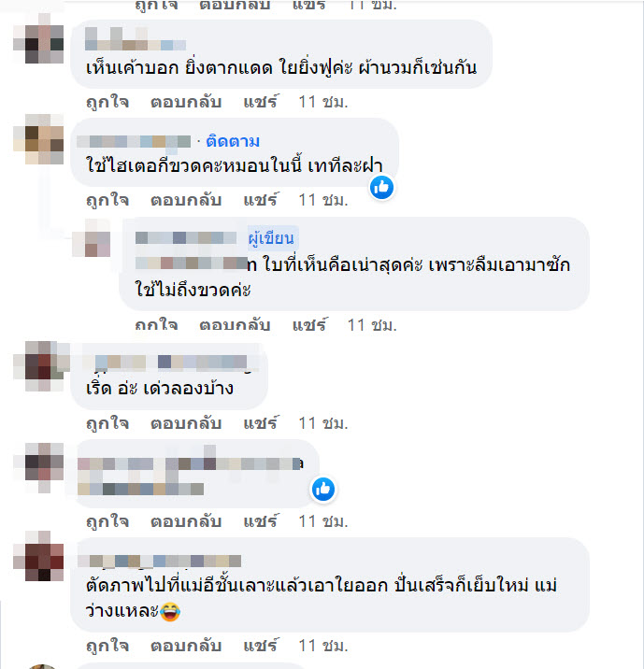
Task: Open the author's avatar in the reply thread
Action: (x=92, y=238)
